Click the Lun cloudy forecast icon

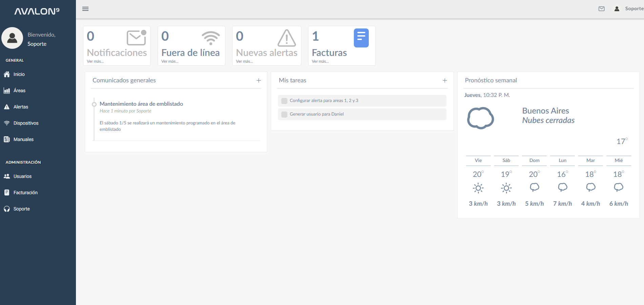[563, 187]
